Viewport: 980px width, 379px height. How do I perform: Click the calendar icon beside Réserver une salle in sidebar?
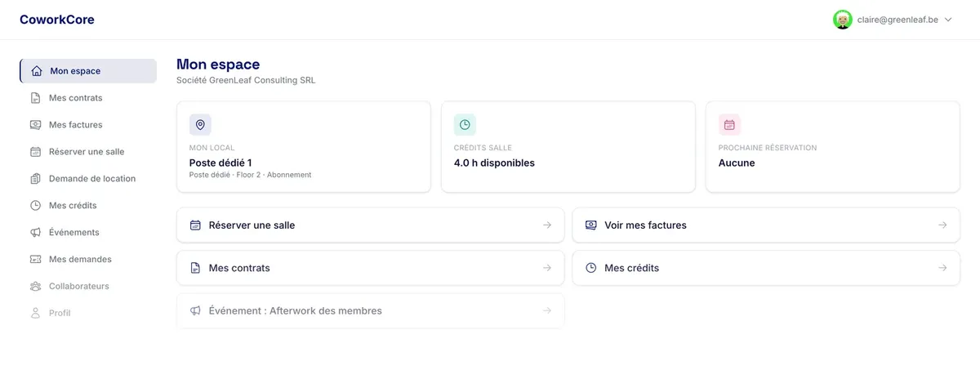coord(35,152)
